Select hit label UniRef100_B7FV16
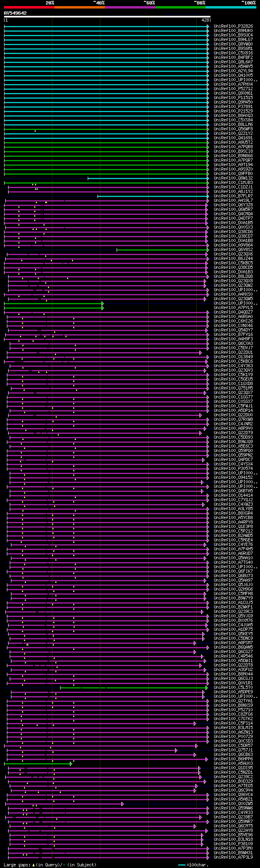This screenshot has height=868, width=260. (233, 335)
